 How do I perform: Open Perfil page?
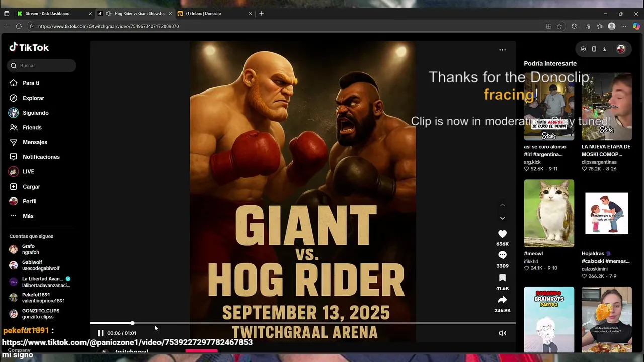point(23,201)
